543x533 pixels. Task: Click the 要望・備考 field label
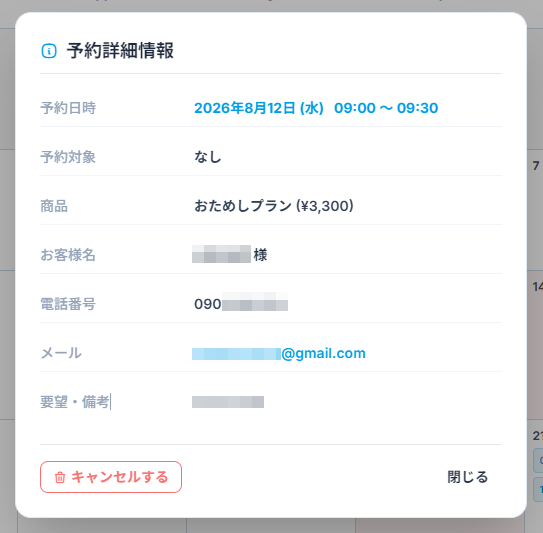75,402
